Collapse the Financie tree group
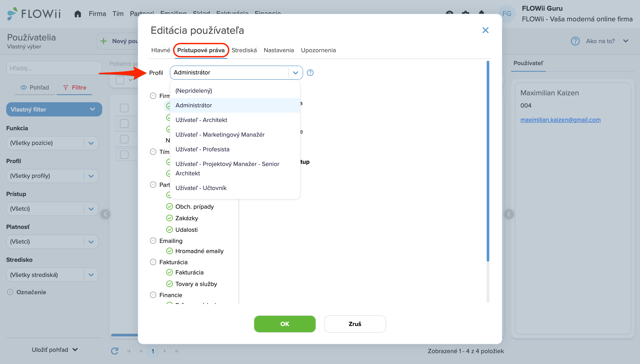Viewport: 640px width, 364px height. [153, 295]
